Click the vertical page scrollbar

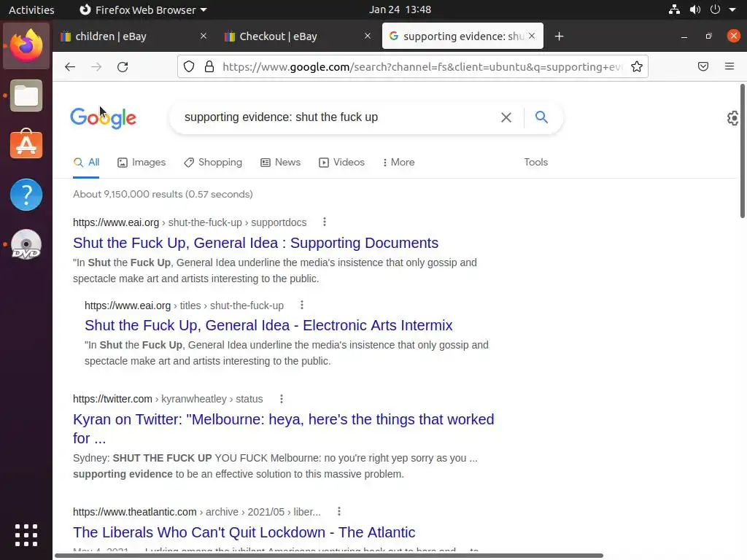743,151
